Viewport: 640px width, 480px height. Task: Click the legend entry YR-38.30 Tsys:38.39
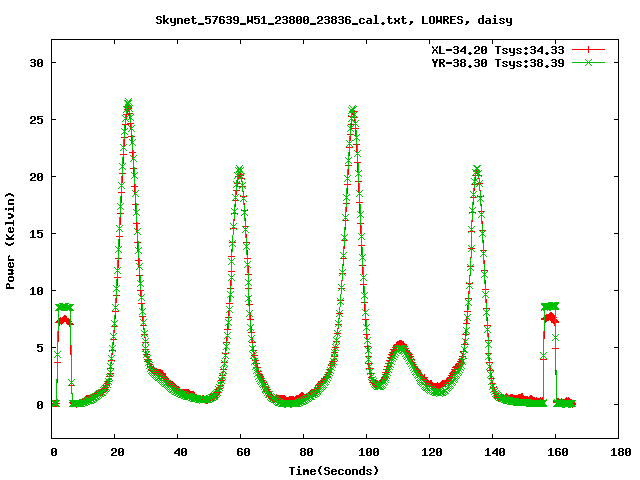point(498,63)
